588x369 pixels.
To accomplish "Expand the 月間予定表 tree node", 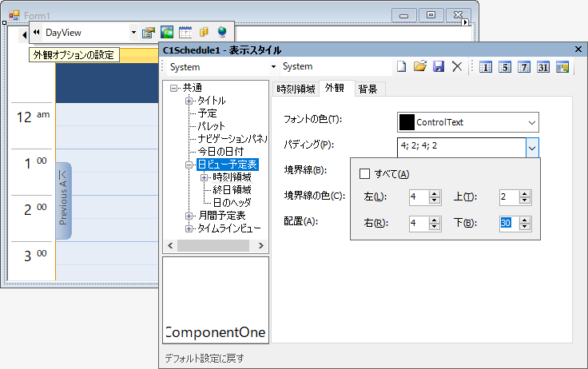I will 189,216.
